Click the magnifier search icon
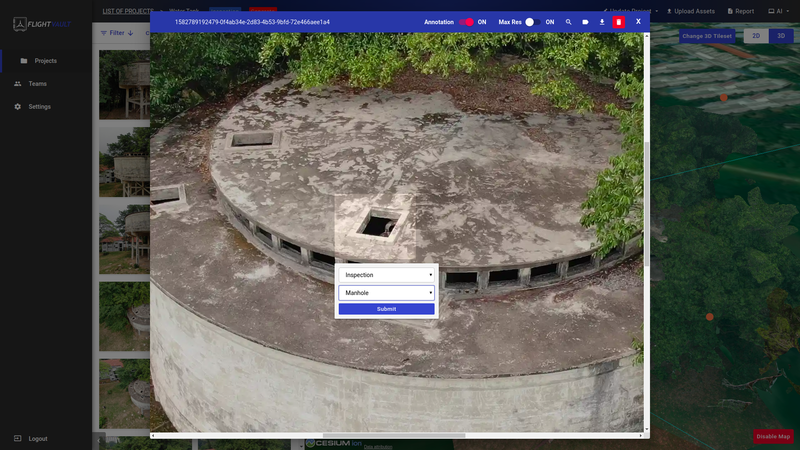This screenshot has width=800, height=450. (568, 22)
